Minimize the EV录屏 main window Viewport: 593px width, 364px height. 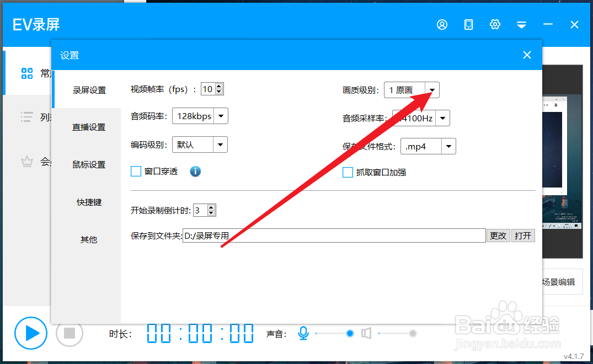pyautogui.click(x=548, y=25)
